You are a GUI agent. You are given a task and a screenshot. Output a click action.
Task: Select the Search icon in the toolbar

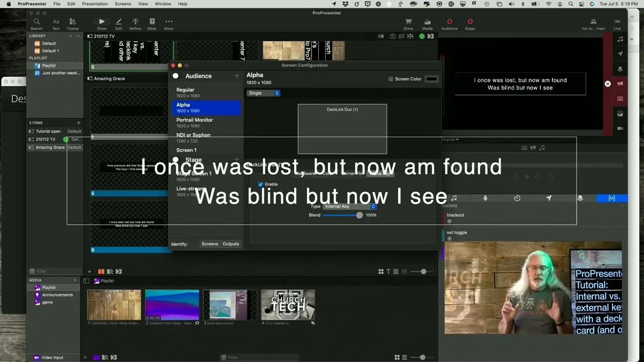click(36, 22)
